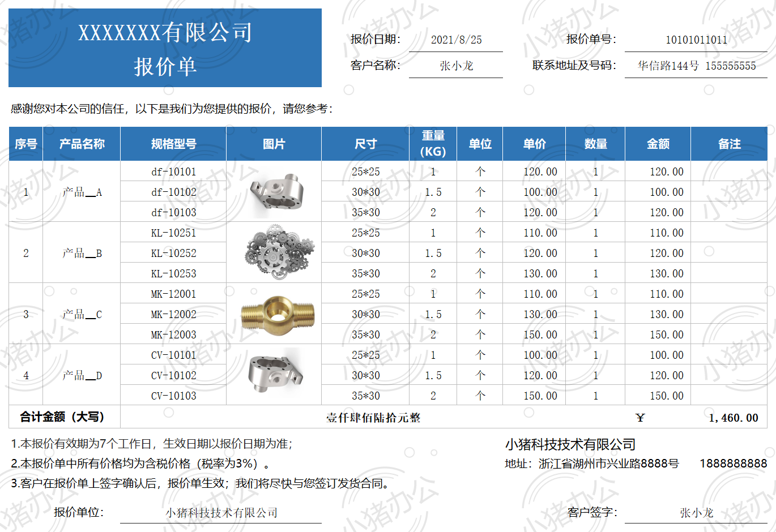Screen dimensions: 776x532
Task: Select the gears image for product B
Action: pyautogui.click(x=279, y=252)
